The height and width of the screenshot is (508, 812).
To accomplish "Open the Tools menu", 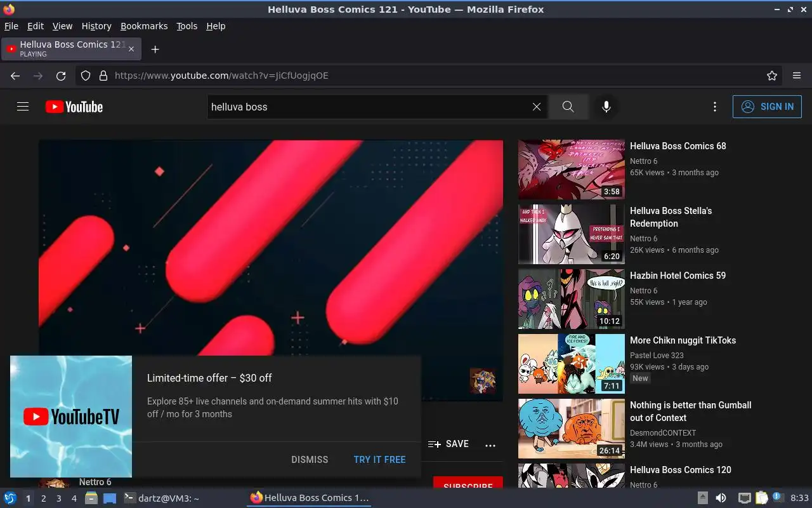I will tap(187, 26).
